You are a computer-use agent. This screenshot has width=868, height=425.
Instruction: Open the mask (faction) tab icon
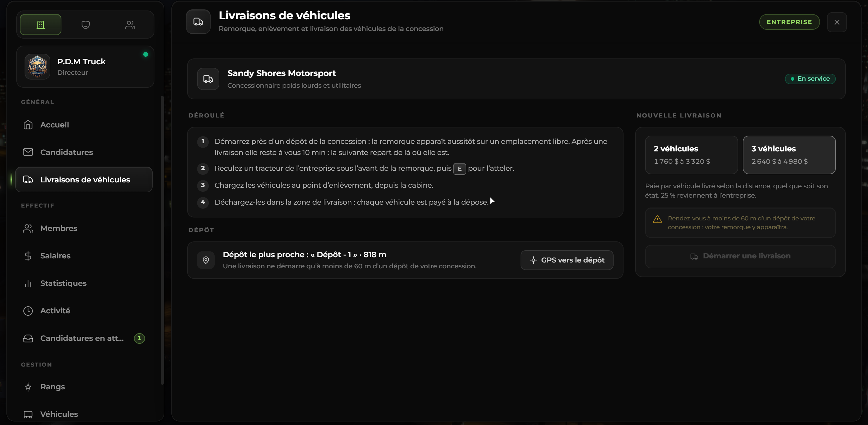[86, 25]
